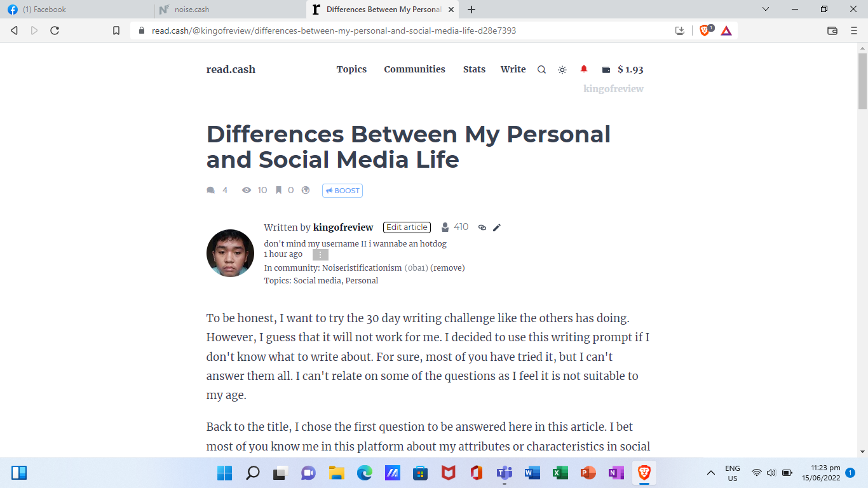Click the author profile photo
The width and height of the screenshot is (868, 488).
coord(230,253)
